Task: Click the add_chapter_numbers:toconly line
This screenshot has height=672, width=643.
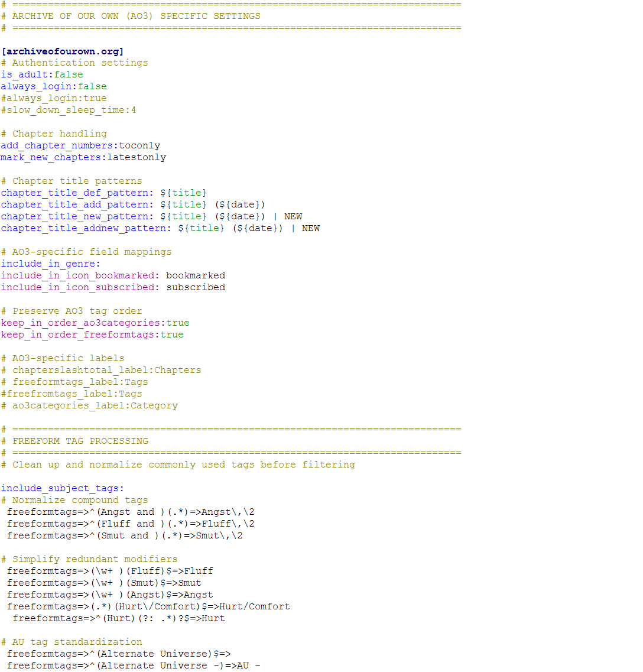Action: [80, 146]
